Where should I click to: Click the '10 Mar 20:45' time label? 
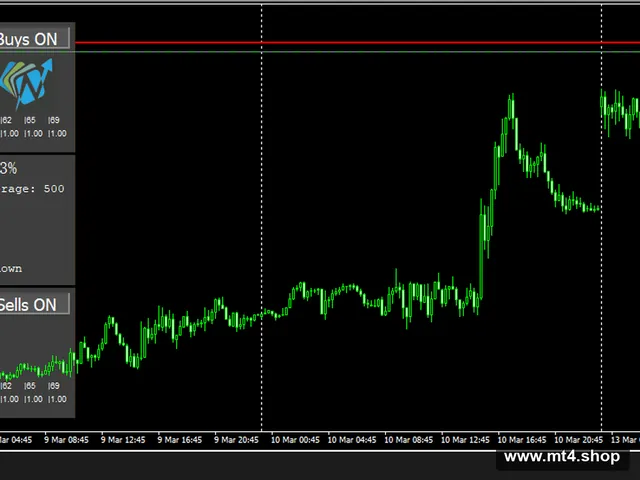coord(578,440)
